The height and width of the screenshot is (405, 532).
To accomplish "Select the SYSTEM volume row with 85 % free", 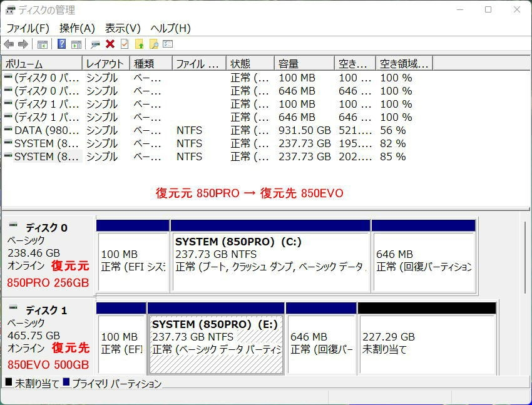I will [217, 156].
